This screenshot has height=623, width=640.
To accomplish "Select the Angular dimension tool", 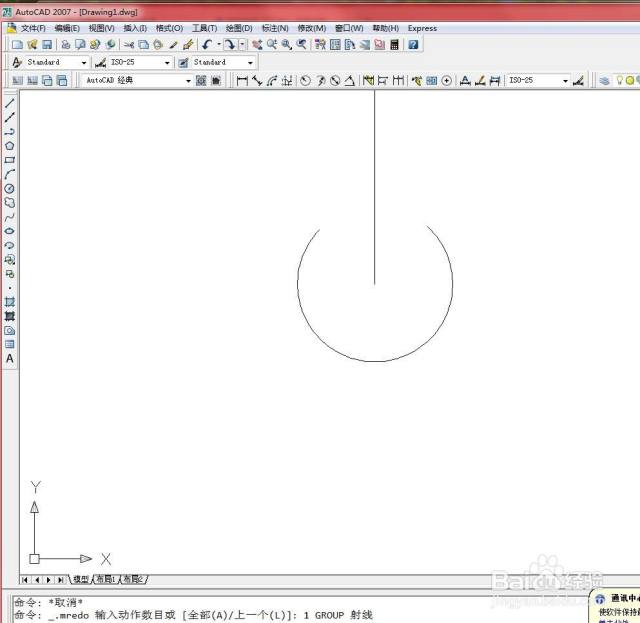I will (349, 80).
